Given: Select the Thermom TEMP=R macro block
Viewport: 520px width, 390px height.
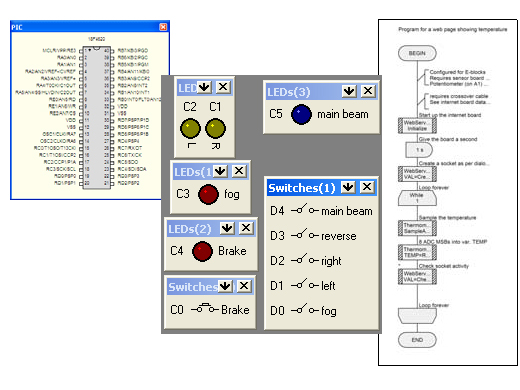Looking at the screenshot, I should (x=417, y=252).
